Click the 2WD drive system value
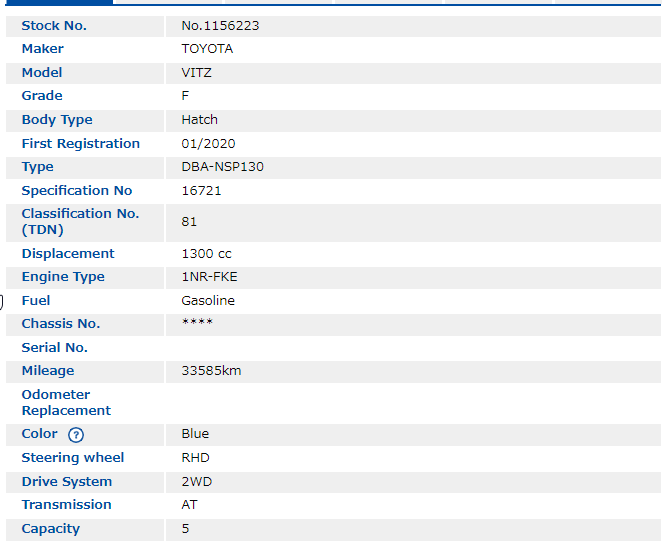669x550 pixels. (x=196, y=482)
